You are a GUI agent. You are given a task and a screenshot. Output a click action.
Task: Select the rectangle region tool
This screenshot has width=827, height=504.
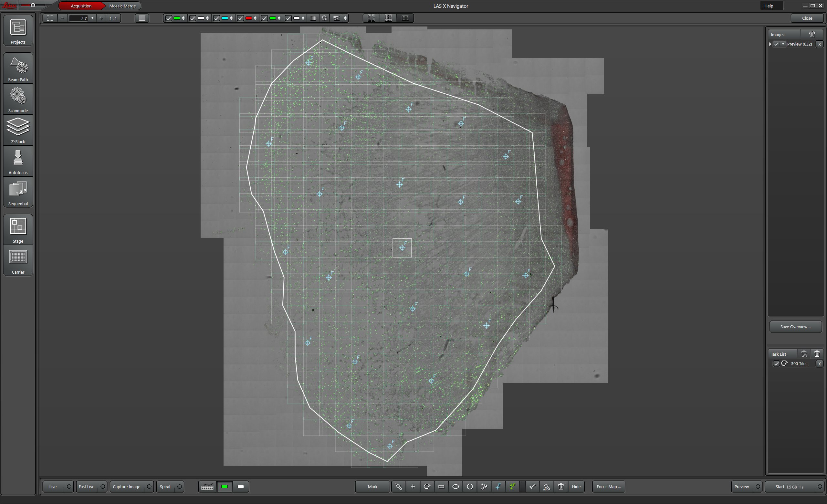(x=441, y=487)
